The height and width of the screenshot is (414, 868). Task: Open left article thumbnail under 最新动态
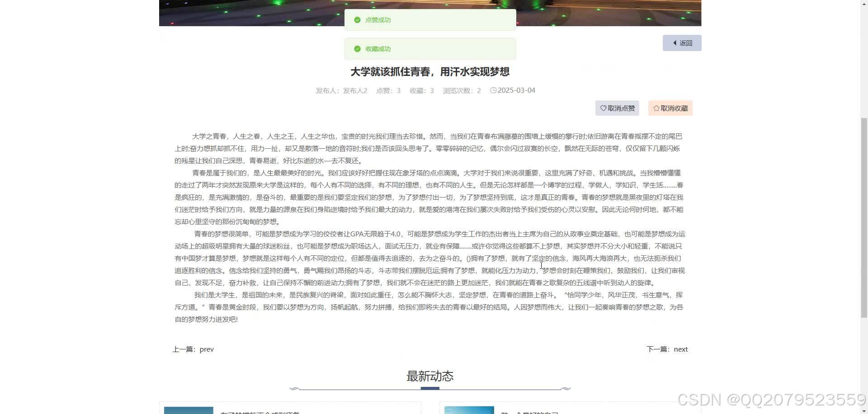coord(189,410)
